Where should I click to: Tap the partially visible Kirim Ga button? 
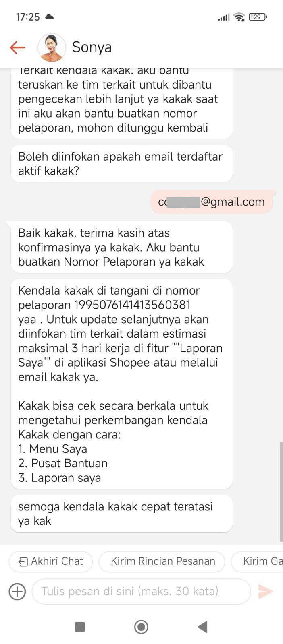click(x=257, y=561)
